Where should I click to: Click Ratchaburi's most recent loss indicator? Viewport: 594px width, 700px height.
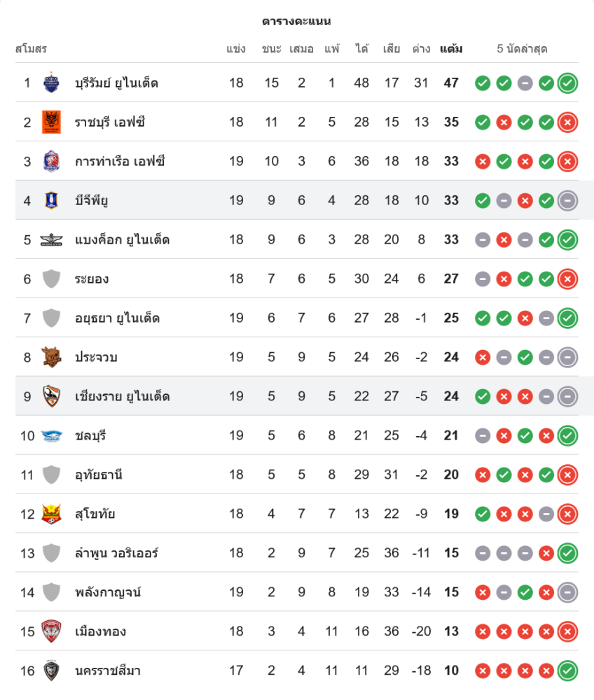[567, 122]
